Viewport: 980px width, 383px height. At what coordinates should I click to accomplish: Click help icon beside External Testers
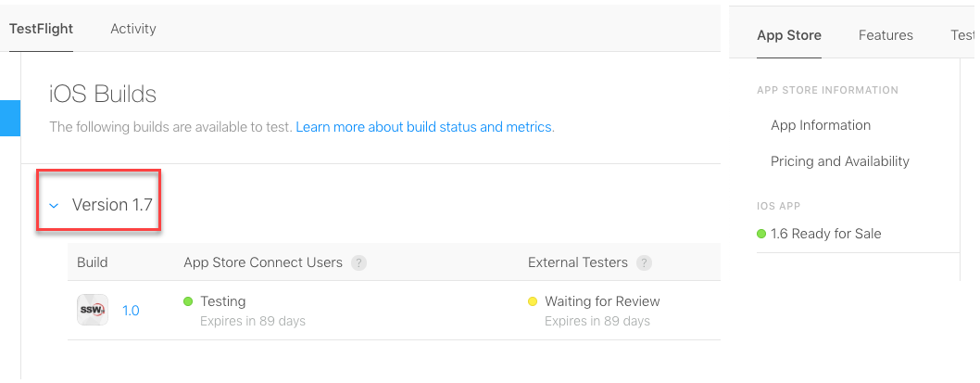[x=645, y=262]
